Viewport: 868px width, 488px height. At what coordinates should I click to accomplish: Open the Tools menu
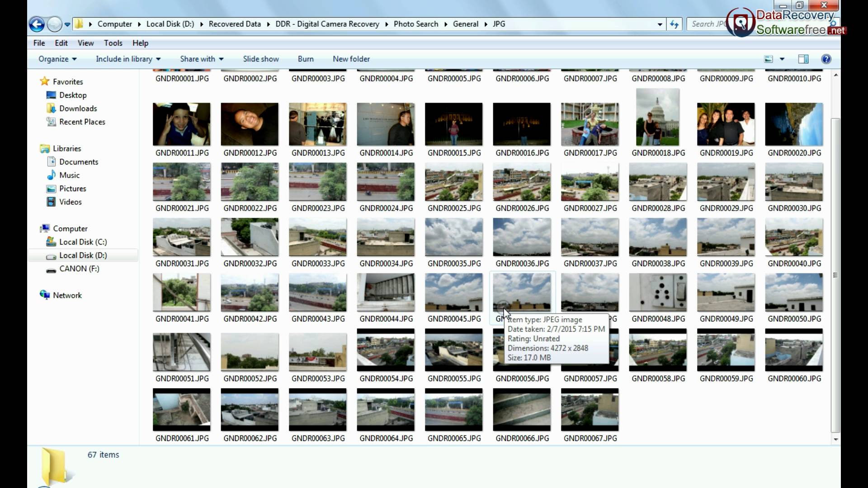(x=113, y=43)
